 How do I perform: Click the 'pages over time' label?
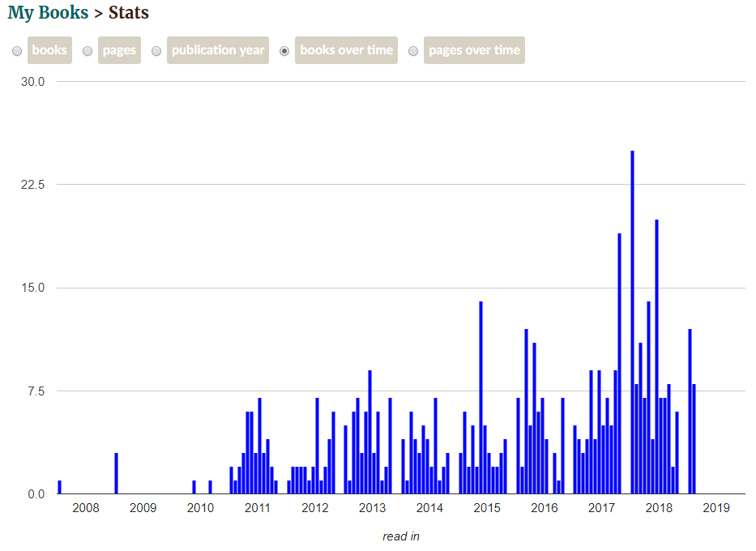tap(475, 50)
